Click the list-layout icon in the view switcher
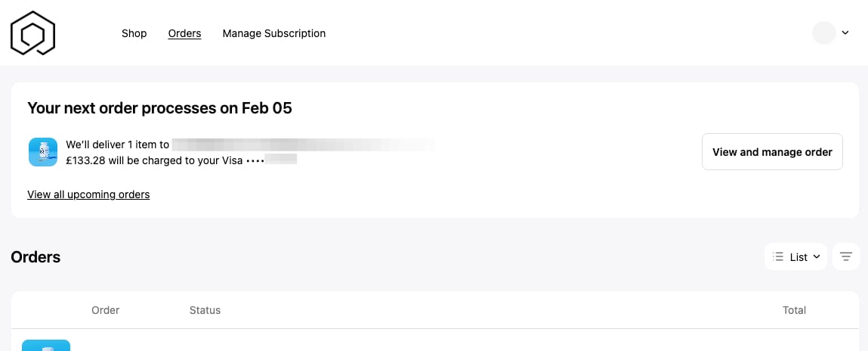The image size is (868, 351). pos(778,257)
